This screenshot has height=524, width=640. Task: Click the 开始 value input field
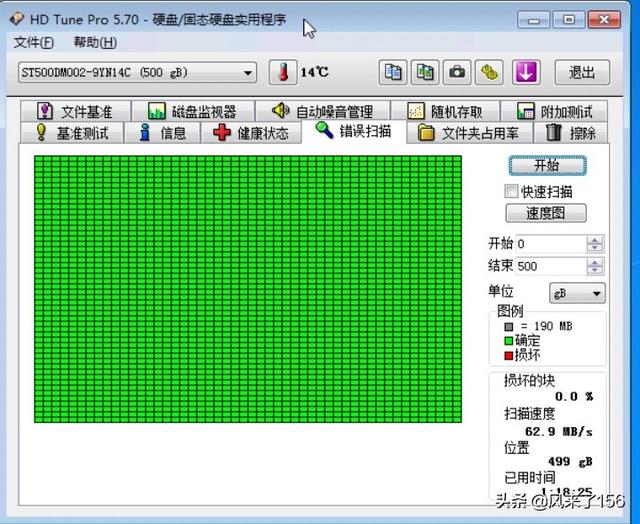coord(551,244)
